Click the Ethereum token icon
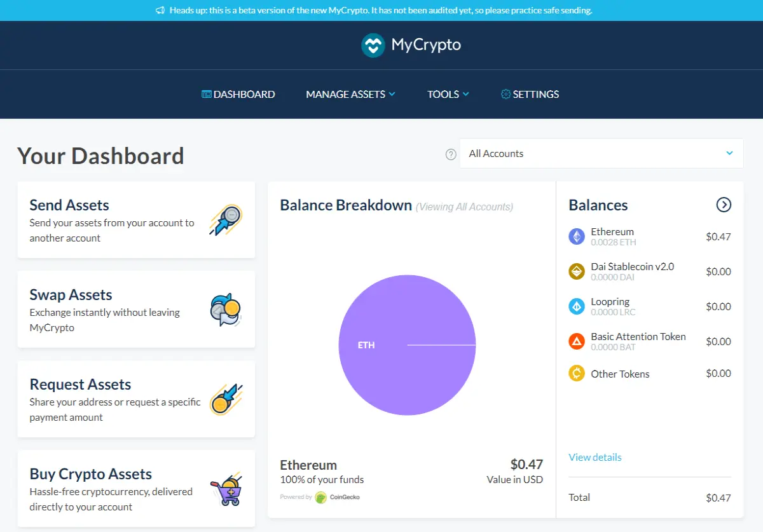This screenshot has height=532, width=763. pos(577,237)
